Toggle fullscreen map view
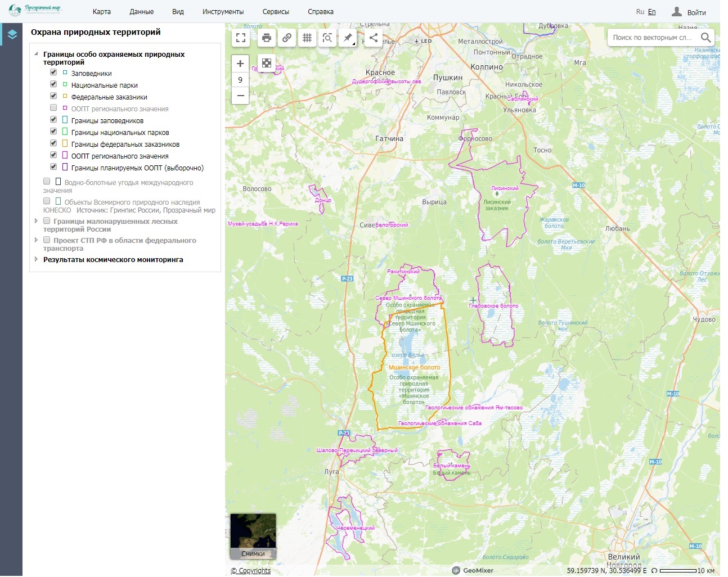Image resolution: width=728 pixels, height=577 pixels. [x=241, y=38]
